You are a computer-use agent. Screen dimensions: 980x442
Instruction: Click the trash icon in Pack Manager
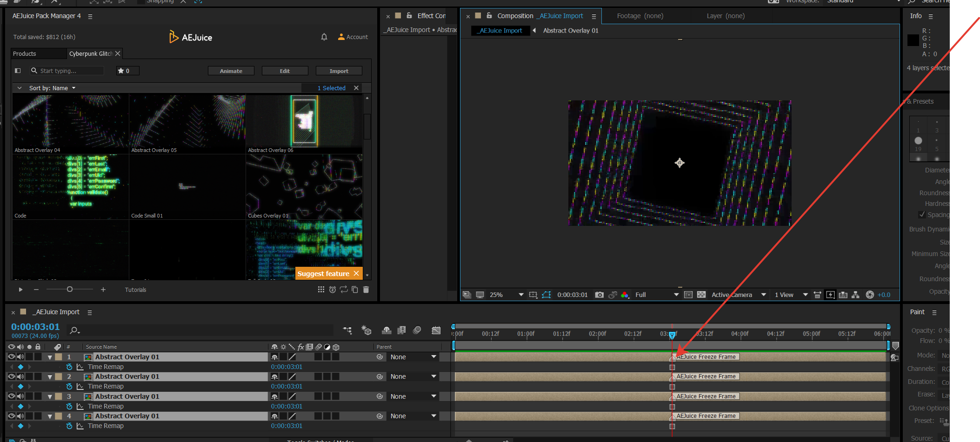[366, 290]
